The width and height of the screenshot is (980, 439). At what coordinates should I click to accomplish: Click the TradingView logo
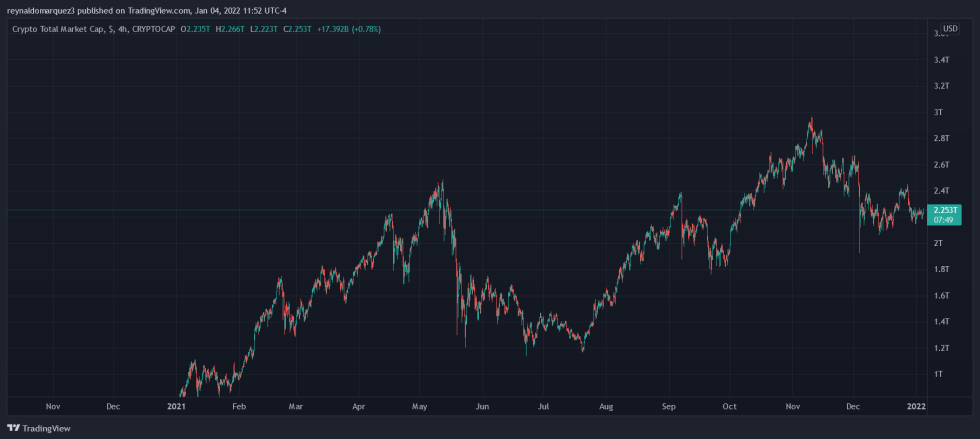39,428
